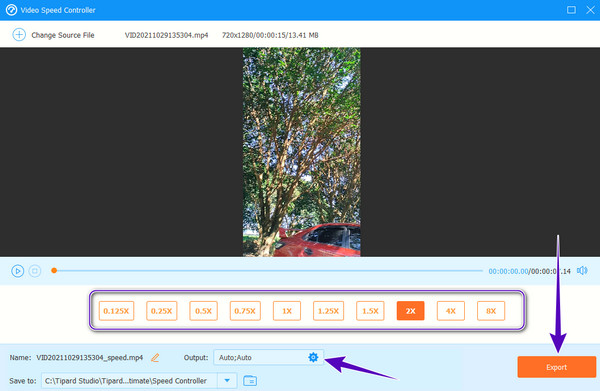
Task: Click output name VID20211029135304_speed.mp4
Action: (90, 358)
